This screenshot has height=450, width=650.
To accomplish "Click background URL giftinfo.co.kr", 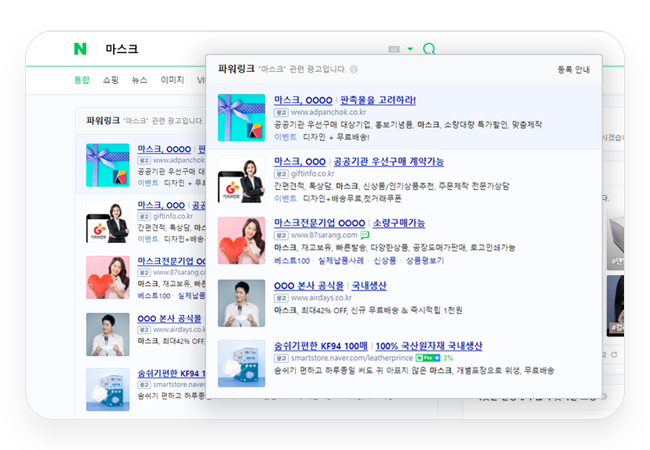I will 173,217.
